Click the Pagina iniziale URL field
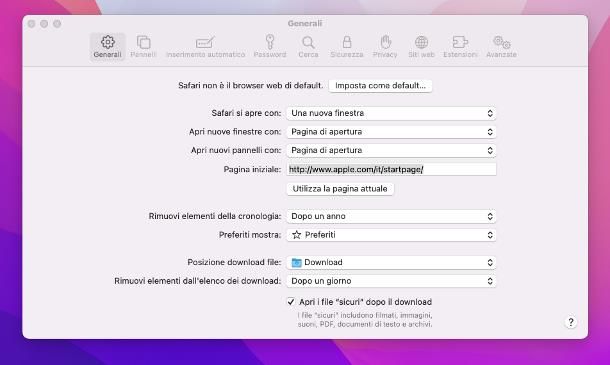This screenshot has height=365, width=610. [391, 169]
